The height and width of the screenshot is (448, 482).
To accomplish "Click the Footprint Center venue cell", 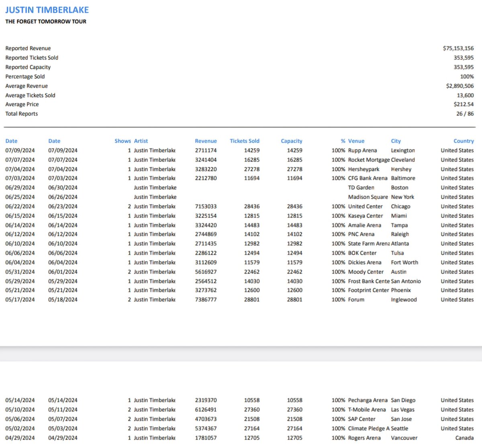I will point(368,290).
